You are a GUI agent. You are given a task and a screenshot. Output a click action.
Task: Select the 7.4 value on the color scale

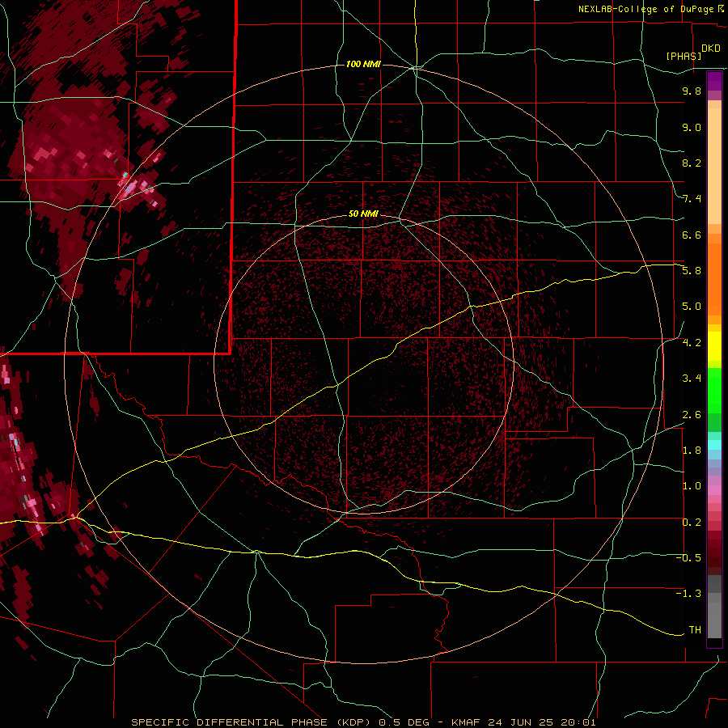pyautogui.click(x=692, y=199)
